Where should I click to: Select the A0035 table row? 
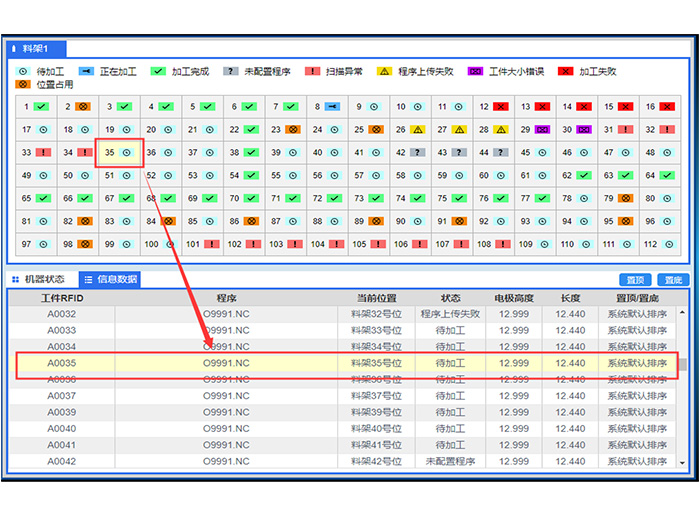(340, 363)
